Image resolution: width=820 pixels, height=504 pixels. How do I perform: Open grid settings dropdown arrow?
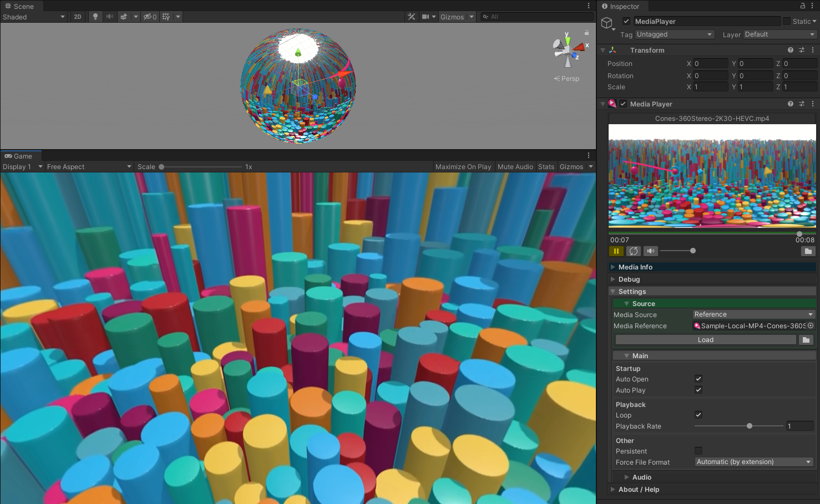(x=178, y=17)
